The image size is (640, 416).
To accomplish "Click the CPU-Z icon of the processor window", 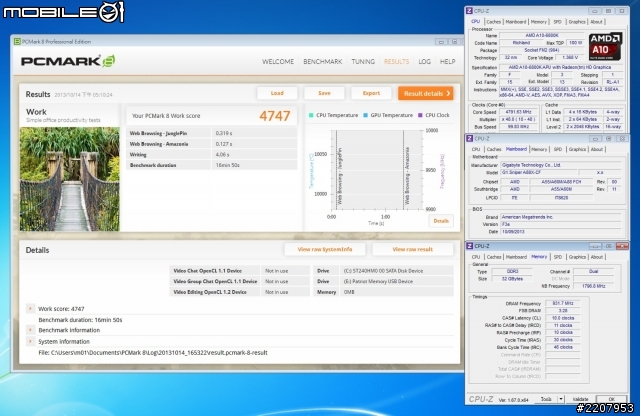I will tap(469, 11).
